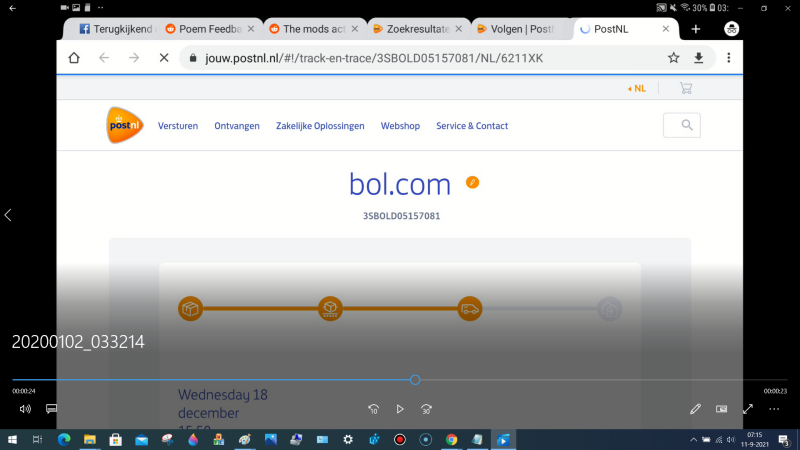Click the PostNL site search box

(x=682, y=125)
